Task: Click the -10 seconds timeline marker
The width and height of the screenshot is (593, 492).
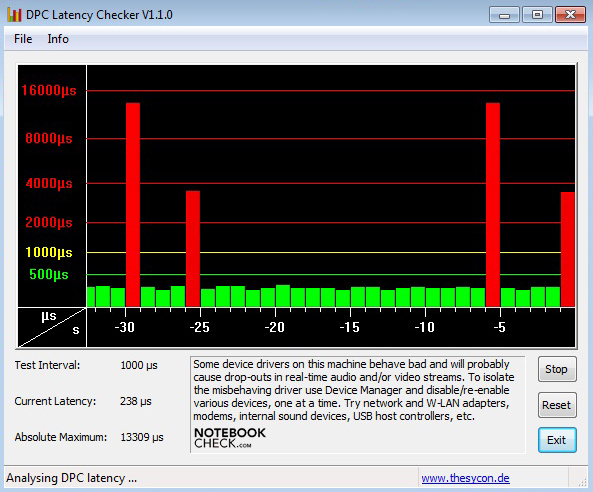Action: (x=425, y=327)
